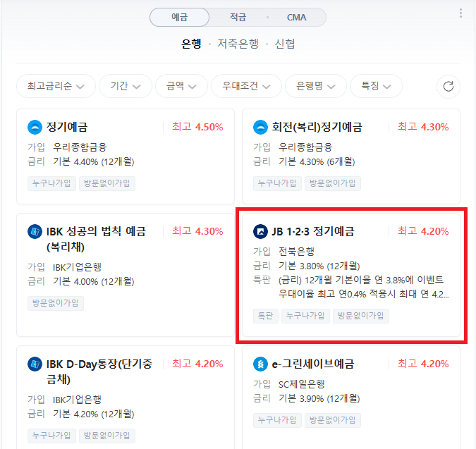Click 기본 4.40% (12개월) rate text
The image size is (476, 449).
click(x=94, y=161)
